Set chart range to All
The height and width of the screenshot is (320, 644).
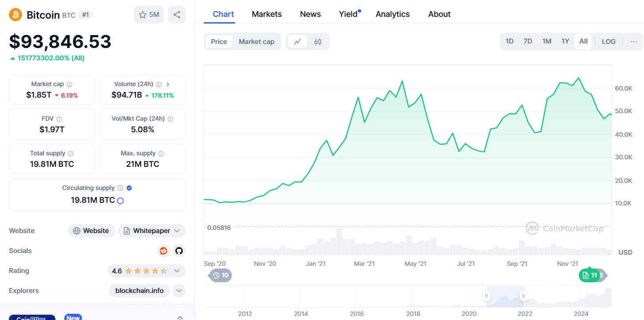[583, 41]
